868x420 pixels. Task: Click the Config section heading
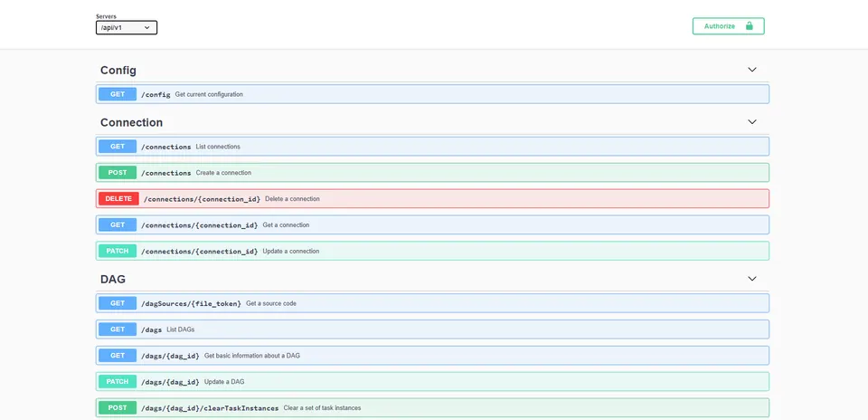tap(118, 71)
